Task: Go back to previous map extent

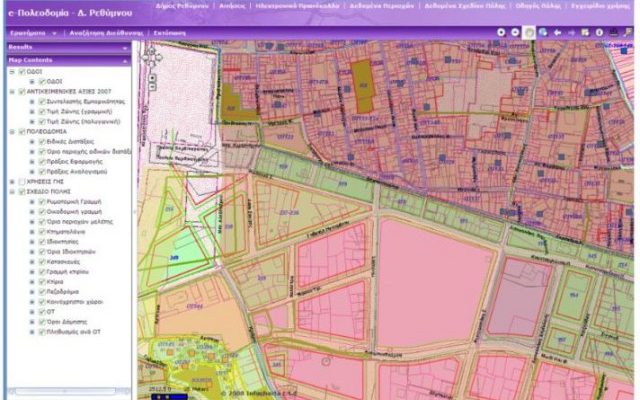Action: click(557, 32)
